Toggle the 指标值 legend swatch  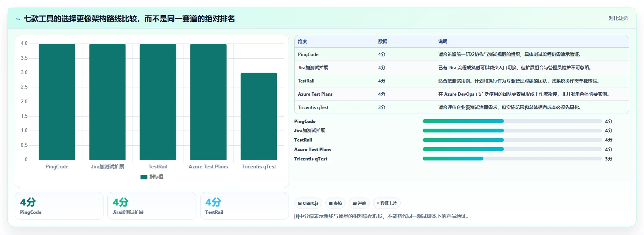click(x=144, y=177)
